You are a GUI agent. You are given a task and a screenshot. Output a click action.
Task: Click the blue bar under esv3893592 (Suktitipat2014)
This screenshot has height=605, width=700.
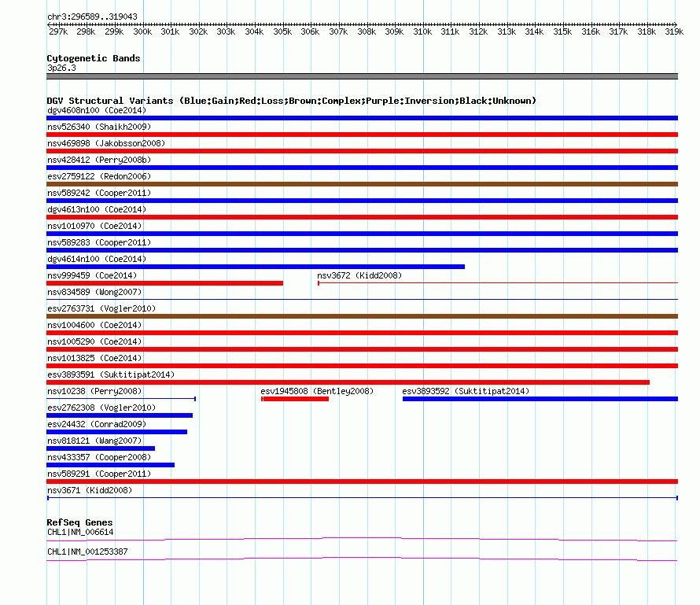[540, 399]
